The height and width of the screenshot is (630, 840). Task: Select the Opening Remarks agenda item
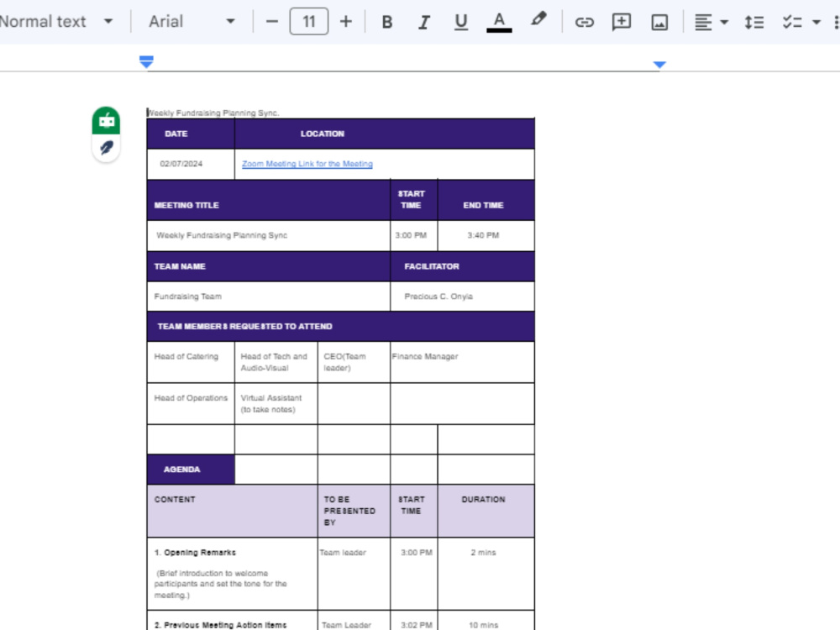(232, 573)
